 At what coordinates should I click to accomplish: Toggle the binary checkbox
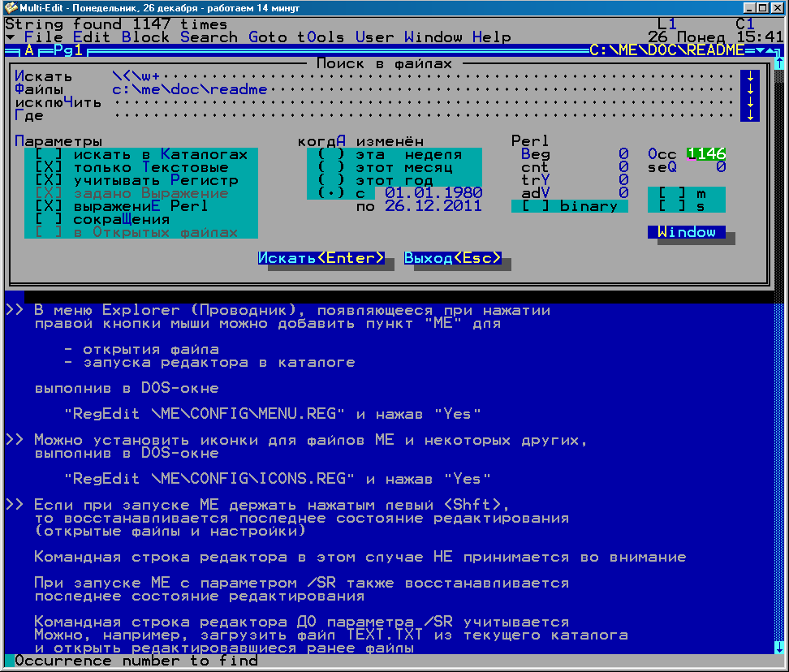[570, 206]
